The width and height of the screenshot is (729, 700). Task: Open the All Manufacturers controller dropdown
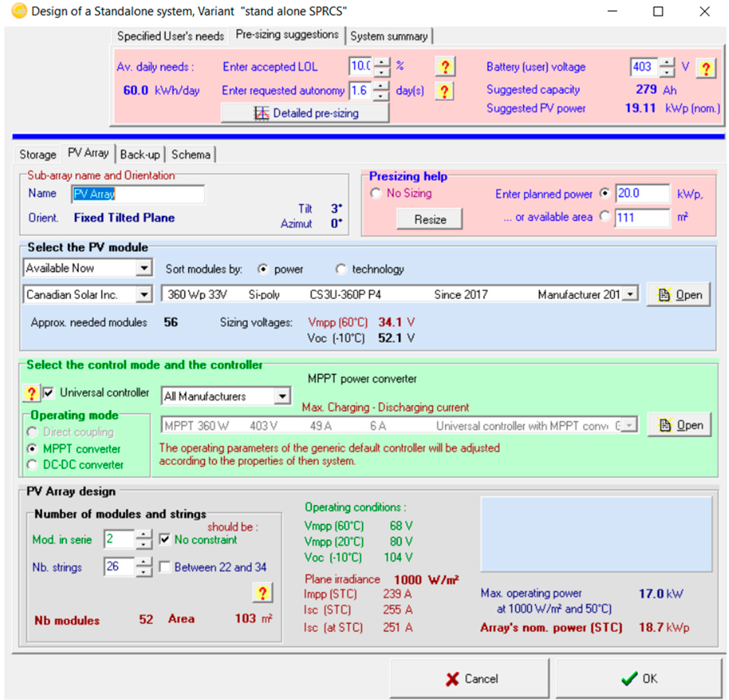pos(282,396)
